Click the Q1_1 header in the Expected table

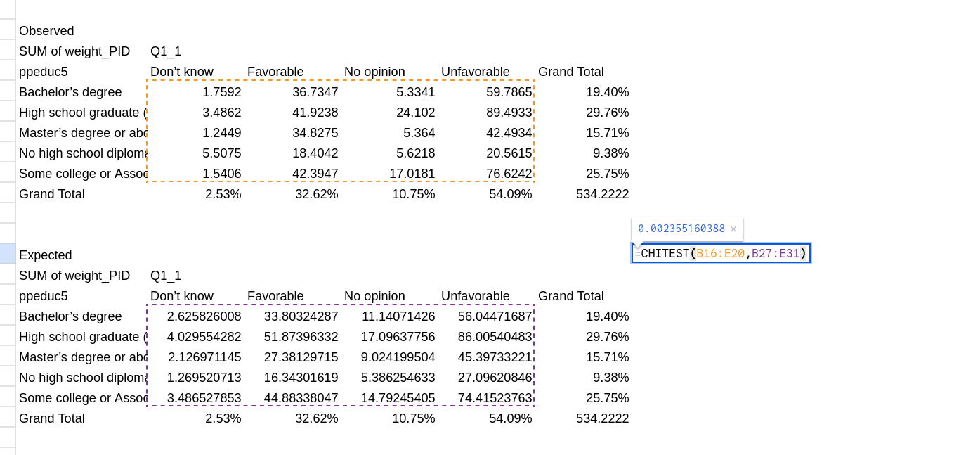pyautogui.click(x=166, y=276)
